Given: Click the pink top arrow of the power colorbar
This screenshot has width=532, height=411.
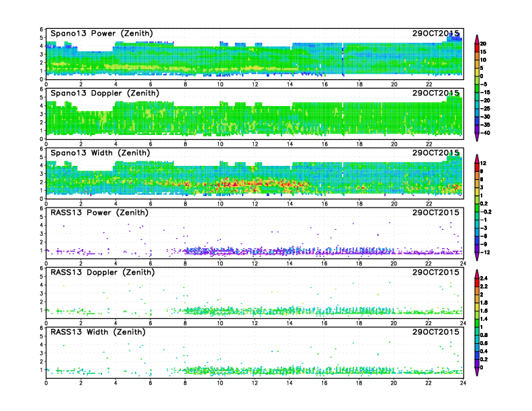Looking at the screenshot, I should 477,40.
